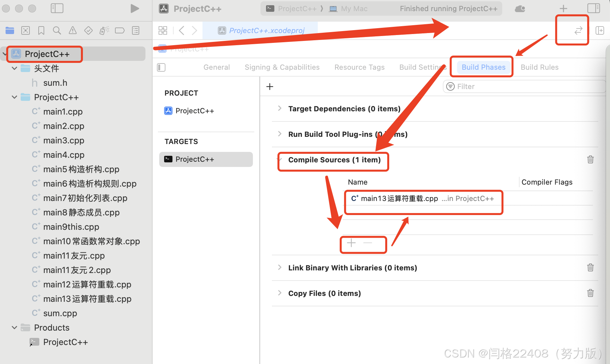The height and width of the screenshot is (364, 610).
Task: Select the Bookmark navigator icon
Action: 41,30
